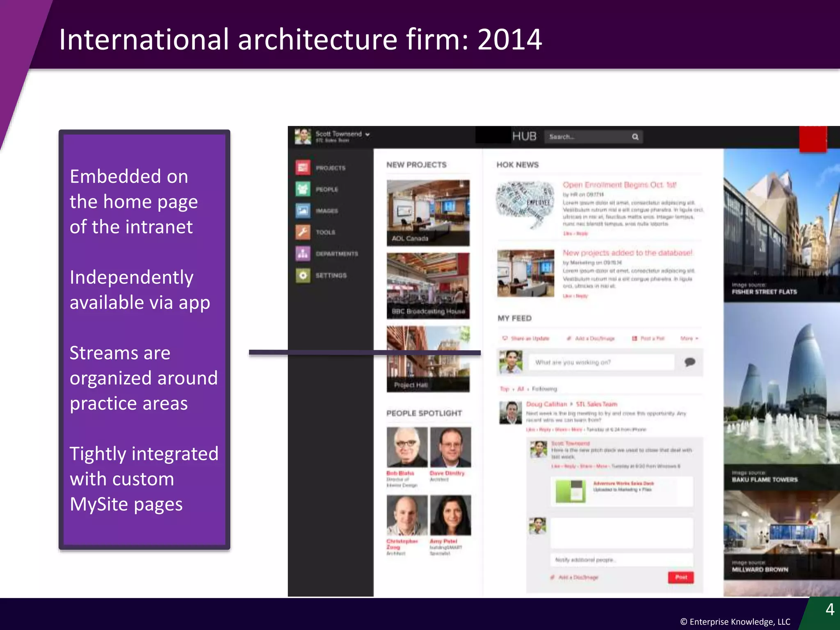
Task: Click the speech bubble post icon
Action: [x=690, y=362]
